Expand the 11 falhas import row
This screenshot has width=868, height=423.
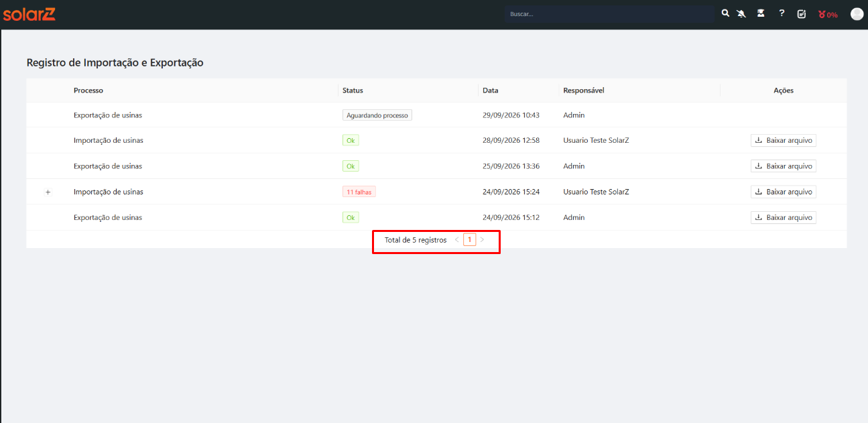pyautogui.click(x=48, y=192)
